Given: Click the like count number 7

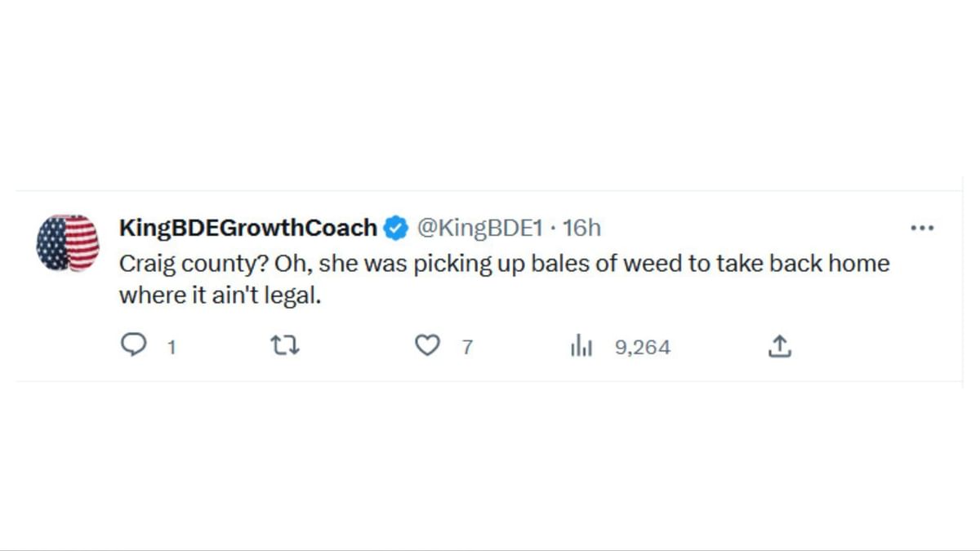Looking at the screenshot, I should tap(467, 348).
